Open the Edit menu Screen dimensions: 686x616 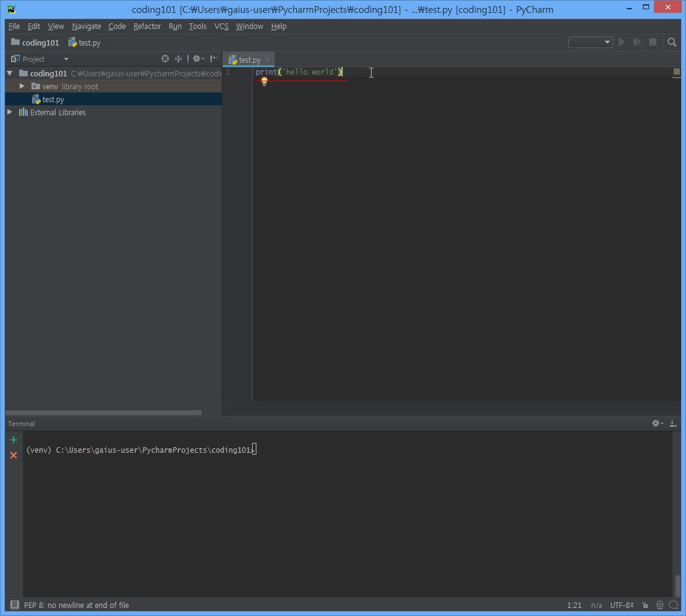(34, 26)
